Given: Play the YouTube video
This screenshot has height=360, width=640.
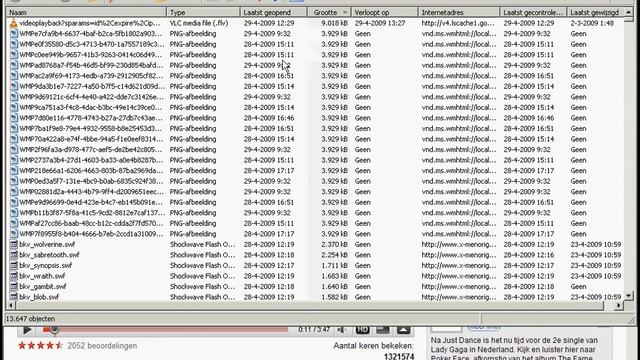Looking at the screenshot, I should [x=27, y=330].
